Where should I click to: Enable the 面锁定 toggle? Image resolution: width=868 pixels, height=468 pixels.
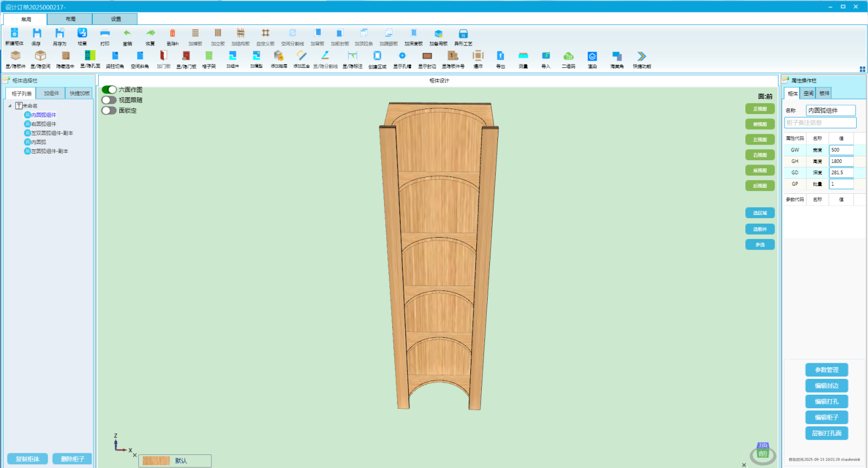click(109, 110)
